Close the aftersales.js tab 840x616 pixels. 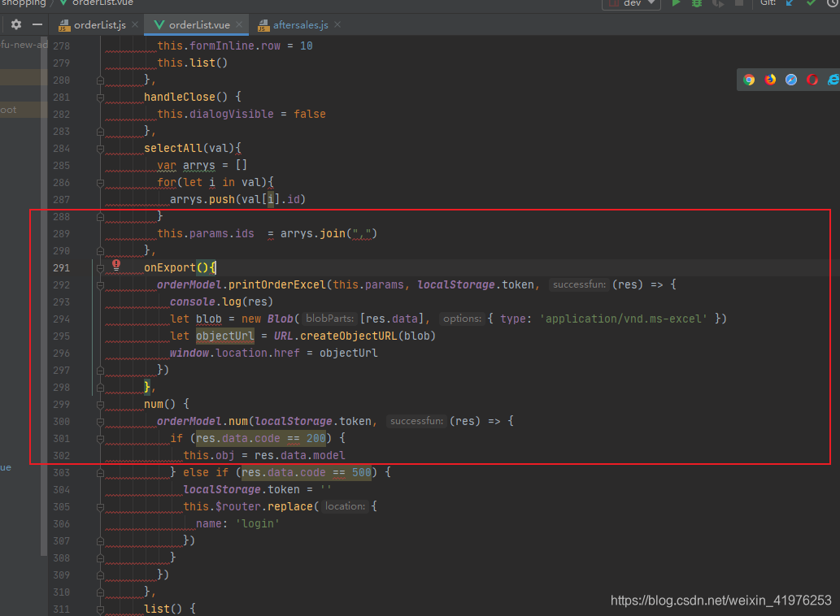click(337, 24)
